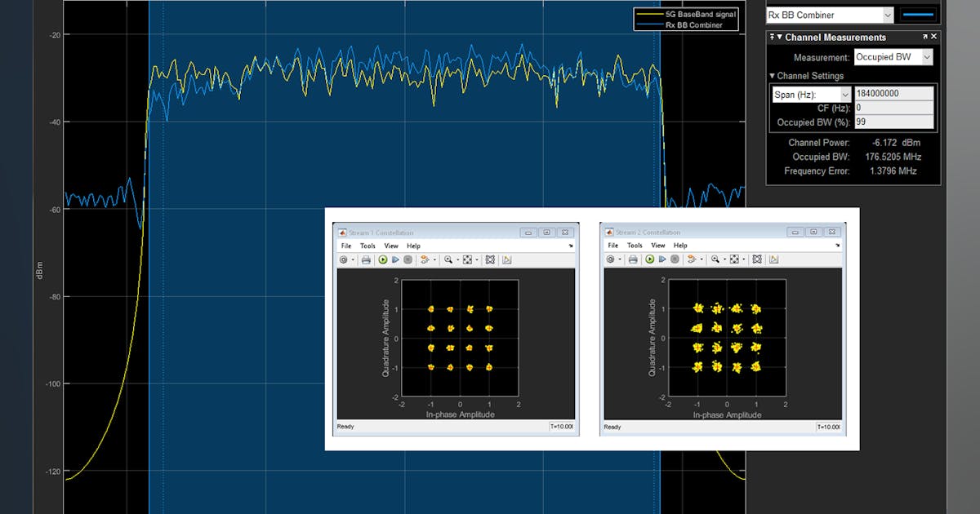Click the Occupied BW (%) input field

coord(893,122)
